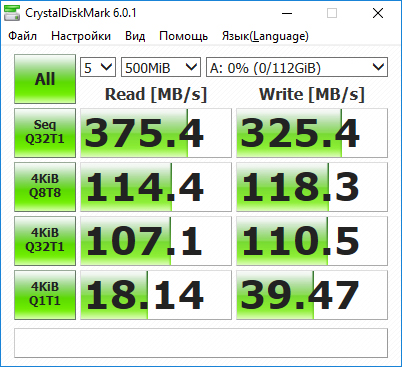402x367 pixels.
Task: Expand the 500MiB test size dropdown
Action: coord(161,67)
